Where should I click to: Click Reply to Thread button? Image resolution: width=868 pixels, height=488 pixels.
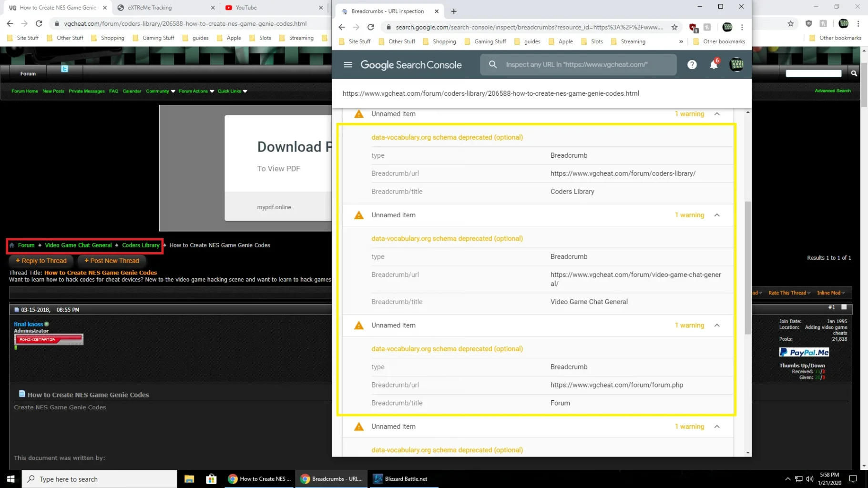point(41,261)
